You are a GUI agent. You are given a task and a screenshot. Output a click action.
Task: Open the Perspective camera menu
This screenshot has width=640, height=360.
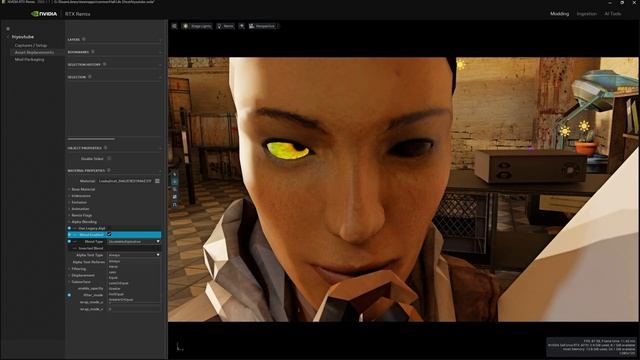(262, 26)
